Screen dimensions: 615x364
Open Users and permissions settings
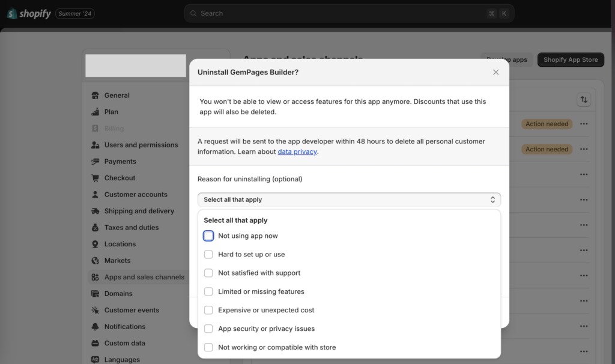point(141,145)
